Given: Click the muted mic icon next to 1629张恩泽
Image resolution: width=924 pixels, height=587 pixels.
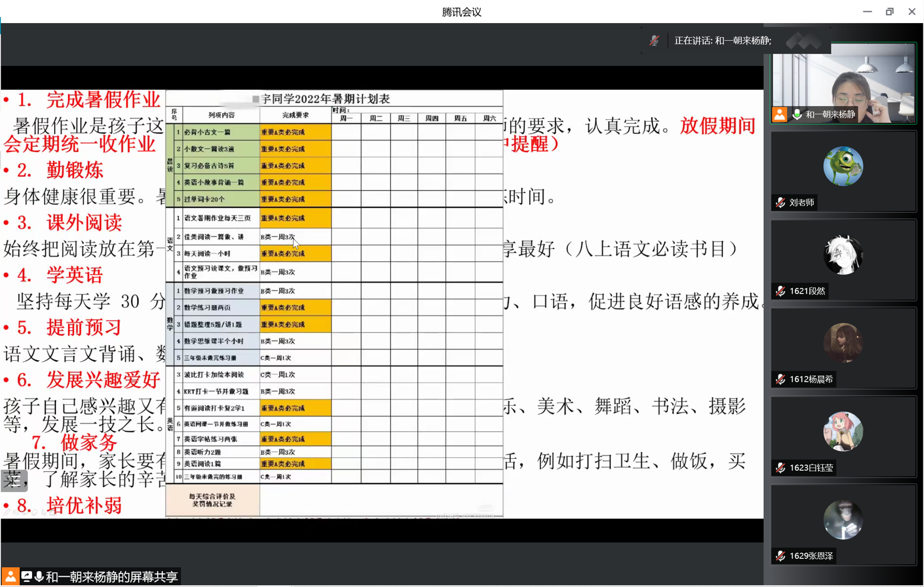Looking at the screenshot, I should click(781, 556).
